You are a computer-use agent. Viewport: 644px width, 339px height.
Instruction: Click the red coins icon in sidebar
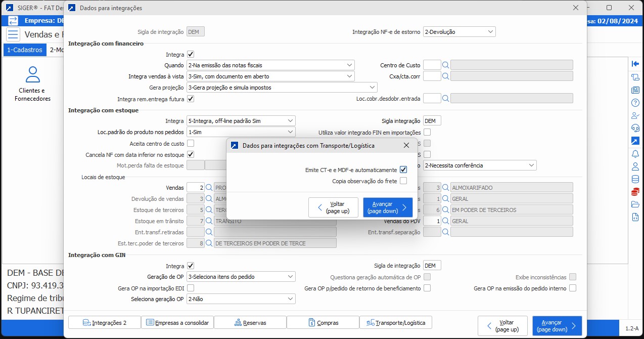pos(635,192)
